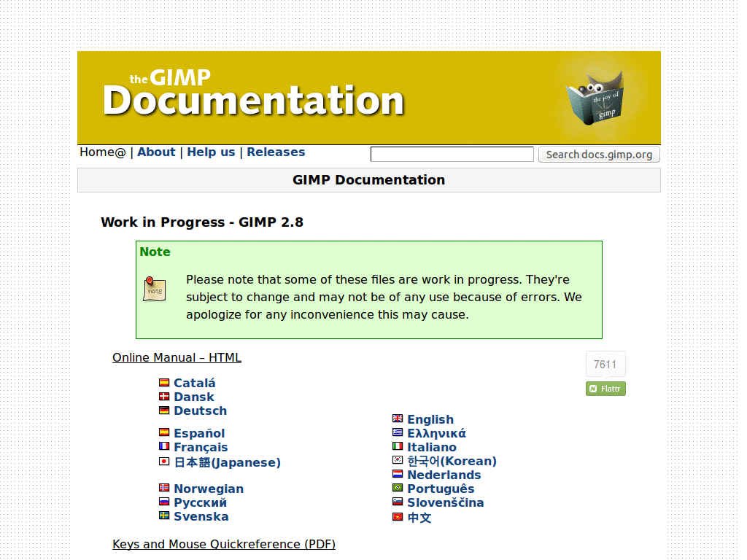Click the GIMP Documentation banner logo
The width and height of the screenshot is (747, 560).
pos(253,93)
